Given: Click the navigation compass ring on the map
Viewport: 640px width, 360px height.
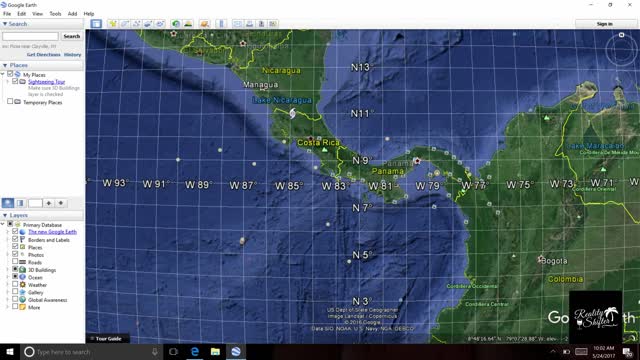Looking at the screenshot, I should pos(621,50).
